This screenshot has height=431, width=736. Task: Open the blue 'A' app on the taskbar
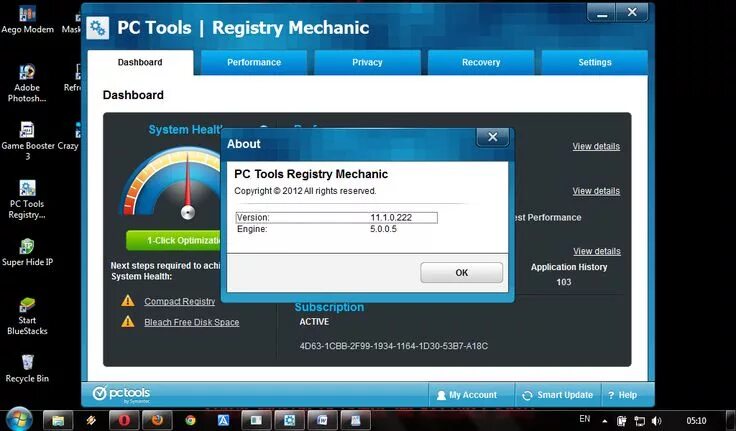[x=223, y=420]
